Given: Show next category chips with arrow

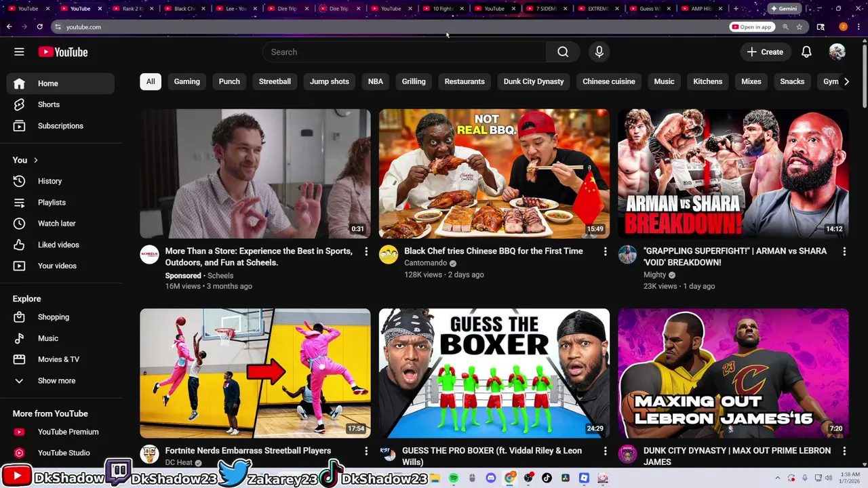Looking at the screenshot, I should 846,81.
